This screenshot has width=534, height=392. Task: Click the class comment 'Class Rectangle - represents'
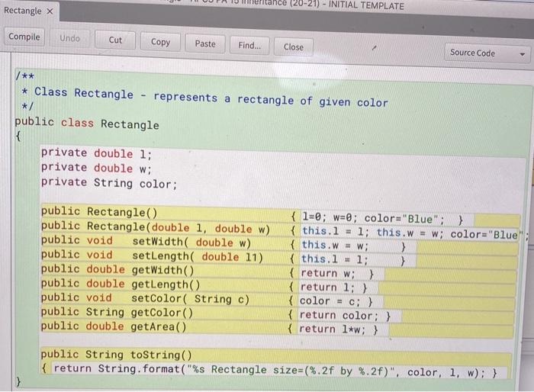pyautogui.click(x=126, y=95)
